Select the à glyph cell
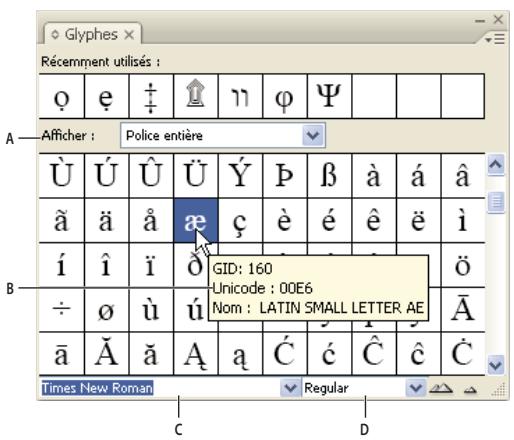The width and height of the screenshot is (514, 440). coord(375,176)
